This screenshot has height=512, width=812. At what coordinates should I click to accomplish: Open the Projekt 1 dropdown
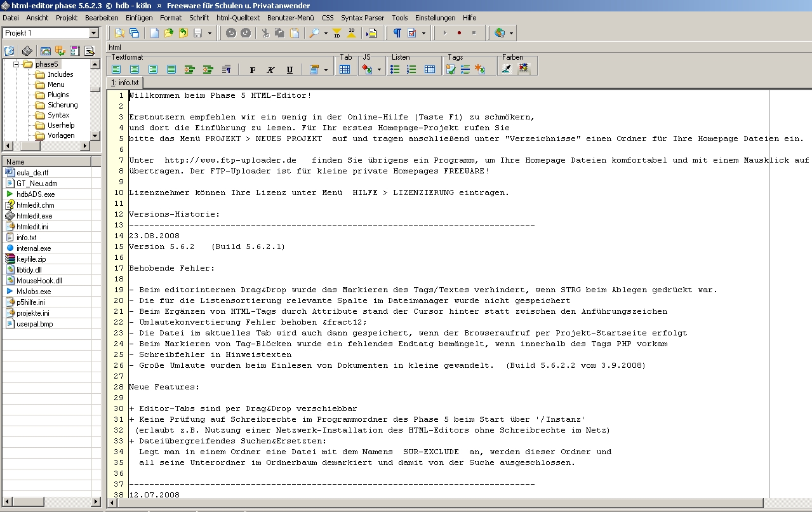pos(94,33)
